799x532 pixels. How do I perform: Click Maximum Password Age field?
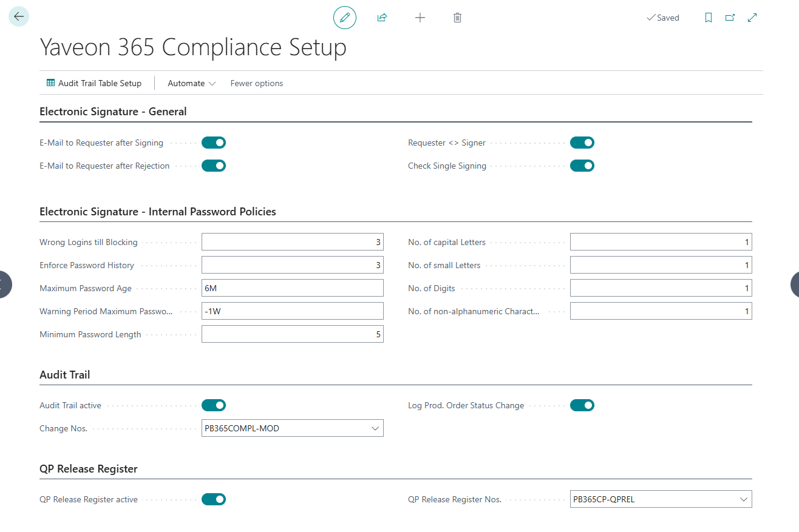click(293, 288)
